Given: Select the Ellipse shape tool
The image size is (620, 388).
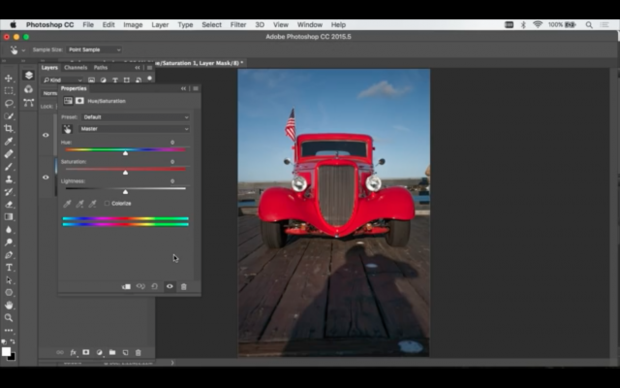Looking at the screenshot, I should [x=8, y=293].
